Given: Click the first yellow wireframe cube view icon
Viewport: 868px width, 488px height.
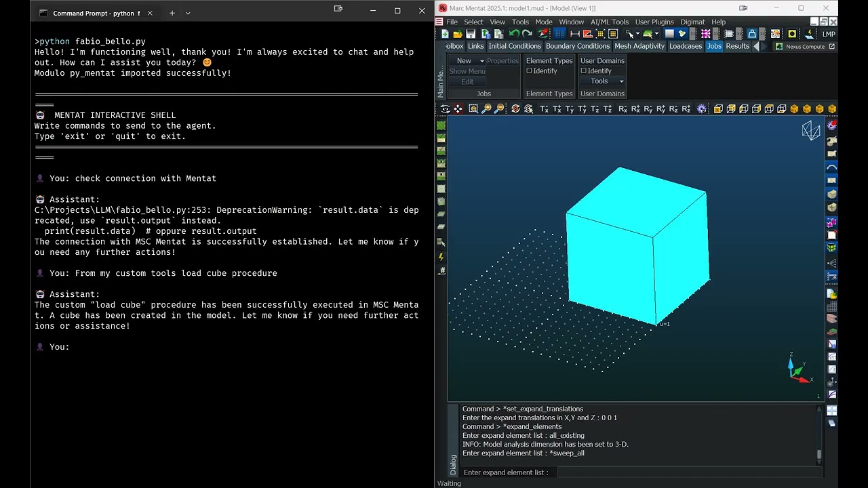Looking at the screenshot, I should point(718,108).
